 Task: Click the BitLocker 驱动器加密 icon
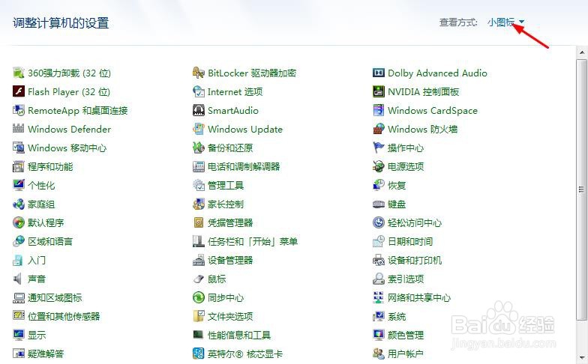198,73
